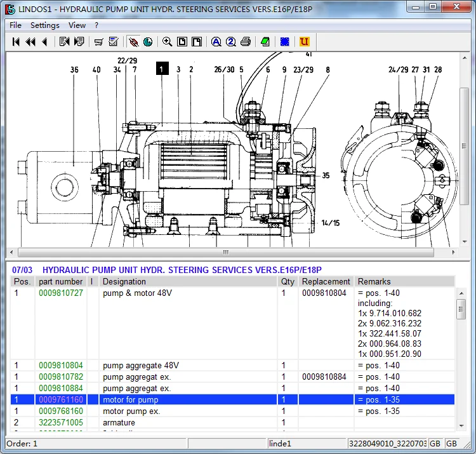The height and width of the screenshot is (454, 476).
Task: Click the 'Designation' column header
Action: pos(124,281)
